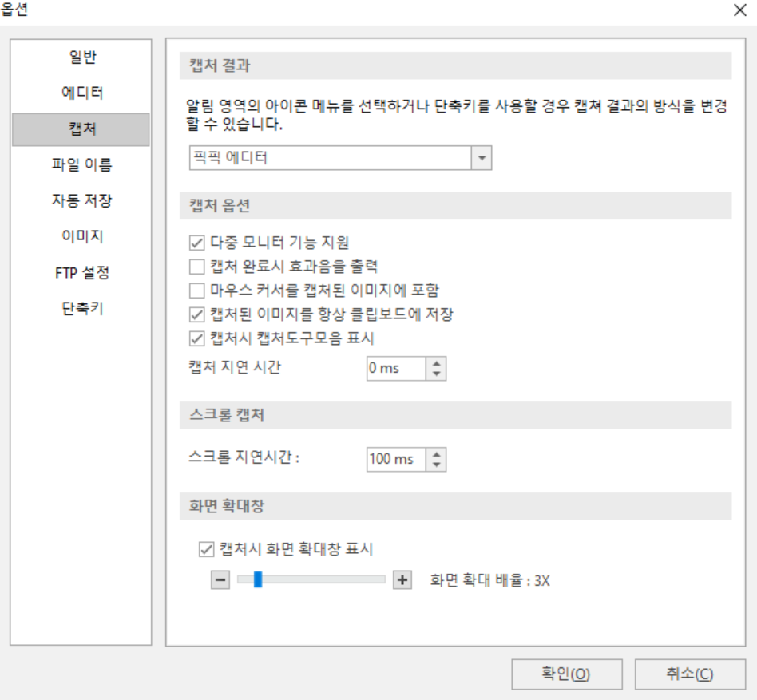The width and height of the screenshot is (757, 700).
Task: Open 파일 이름 settings
Action: pos(81,165)
